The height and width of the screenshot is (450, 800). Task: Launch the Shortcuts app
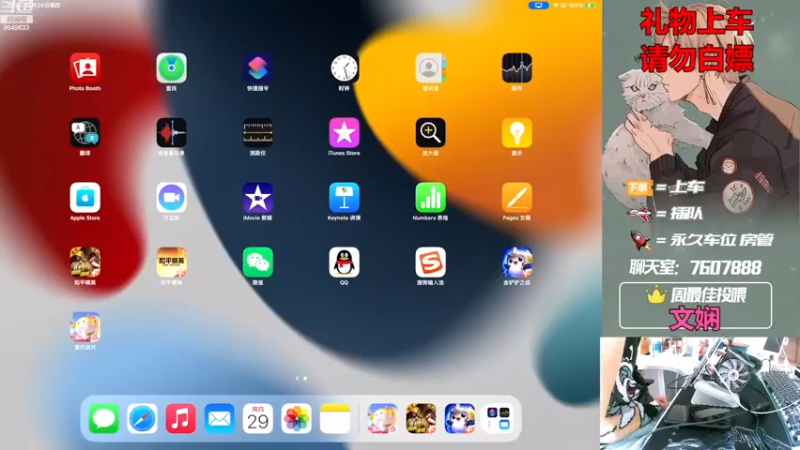258,68
